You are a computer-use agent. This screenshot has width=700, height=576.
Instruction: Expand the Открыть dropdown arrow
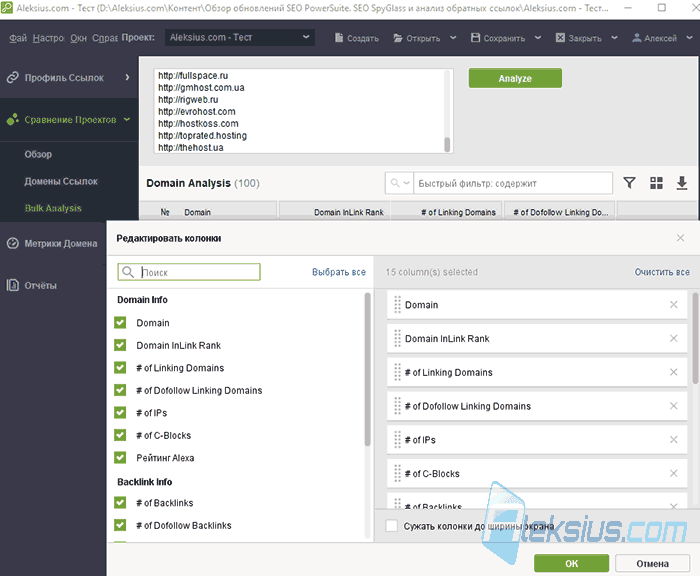tap(453, 38)
